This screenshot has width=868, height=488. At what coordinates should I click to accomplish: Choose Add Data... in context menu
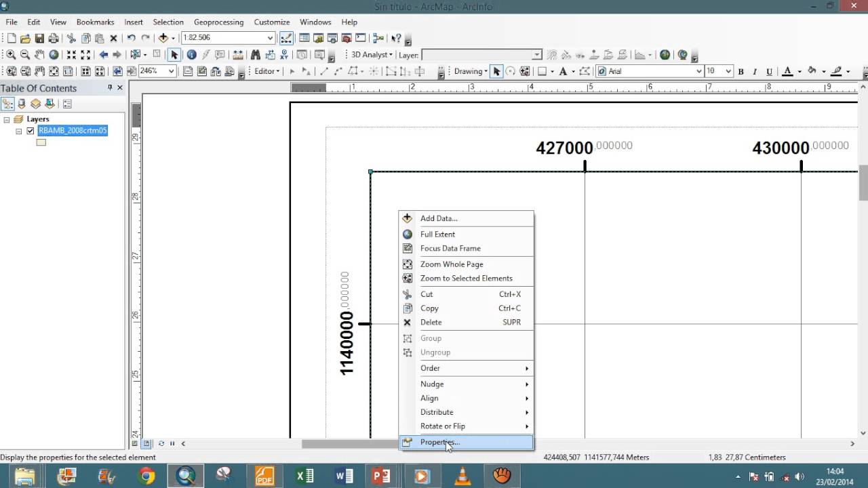point(467,218)
